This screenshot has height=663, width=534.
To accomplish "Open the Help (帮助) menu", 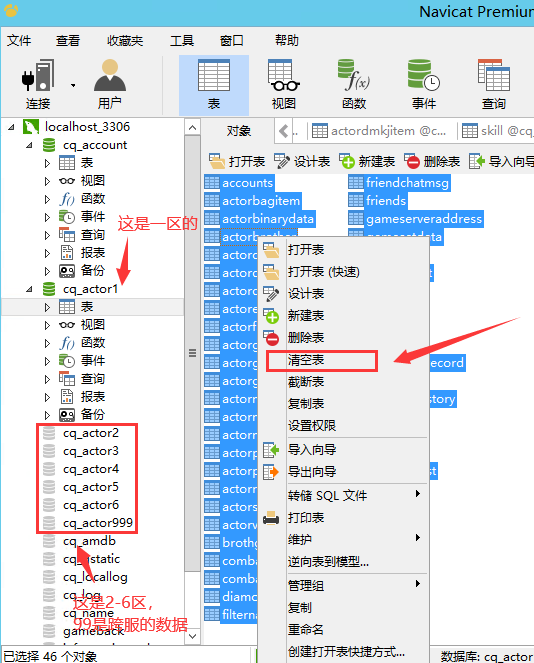I will click(x=287, y=40).
